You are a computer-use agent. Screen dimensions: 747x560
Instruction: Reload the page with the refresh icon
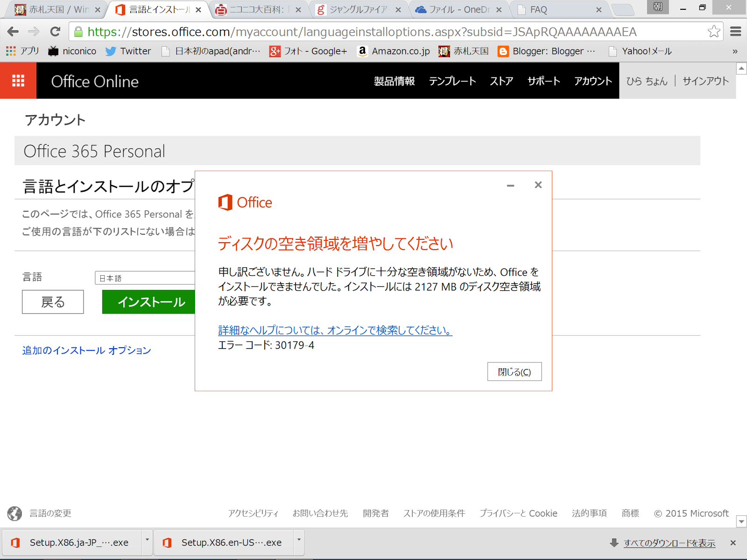[x=55, y=32]
